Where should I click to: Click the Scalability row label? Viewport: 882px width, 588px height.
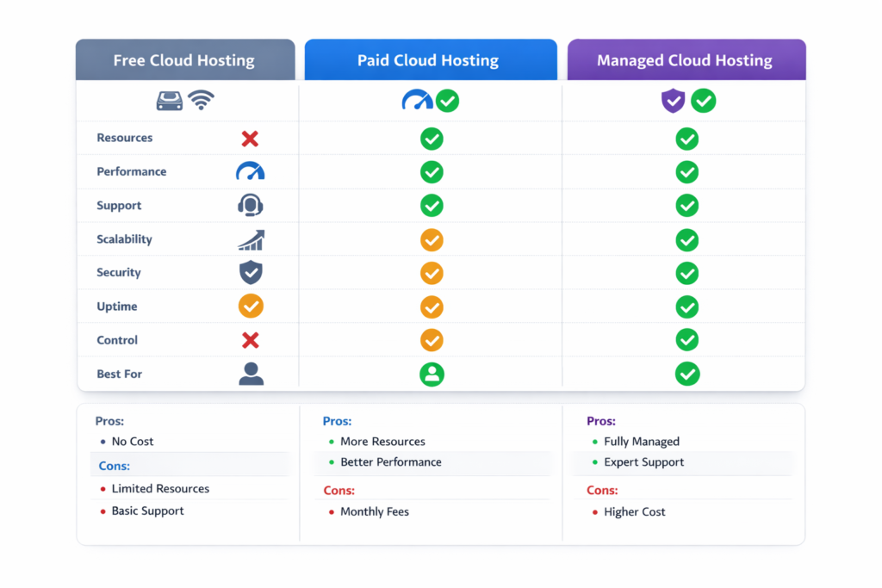pos(124,239)
